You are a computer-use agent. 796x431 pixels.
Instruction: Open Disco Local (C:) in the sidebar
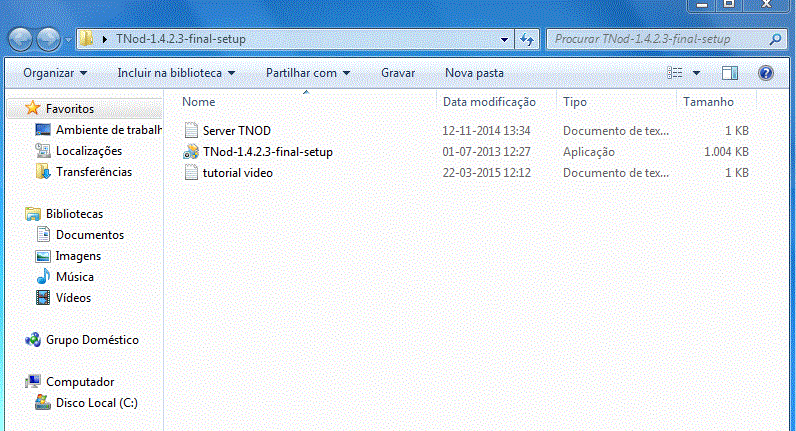coord(96,403)
